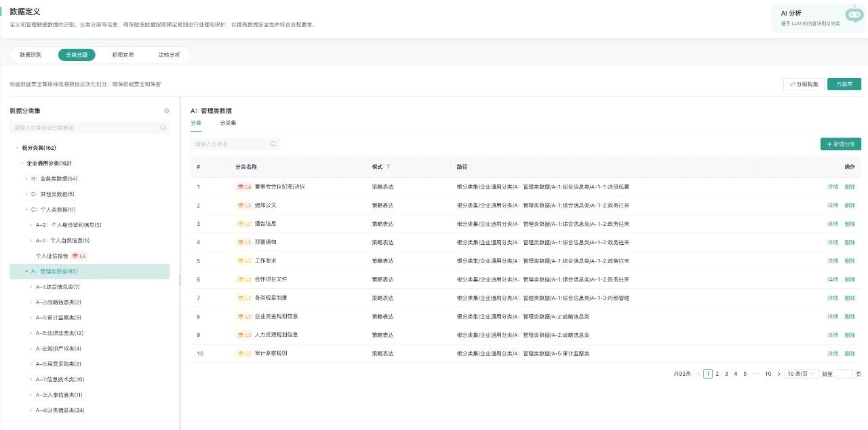Click the AI 分析 robot icon
Image resolution: width=868 pixels, height=430 pixels.
(x=854, y=15)
